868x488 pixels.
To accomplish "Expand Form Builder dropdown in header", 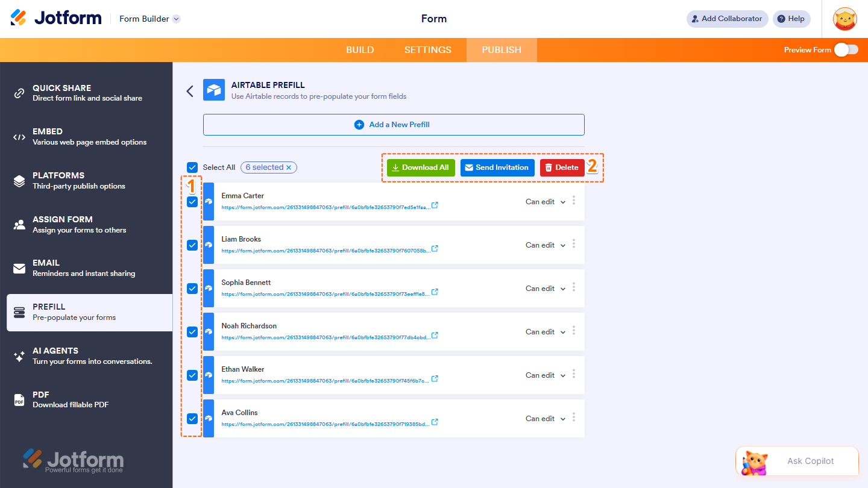I will 176,19.
